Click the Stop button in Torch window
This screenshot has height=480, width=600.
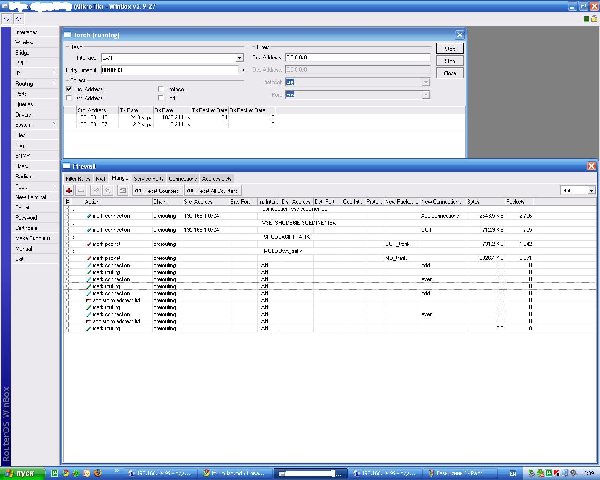tap(450, 60)
